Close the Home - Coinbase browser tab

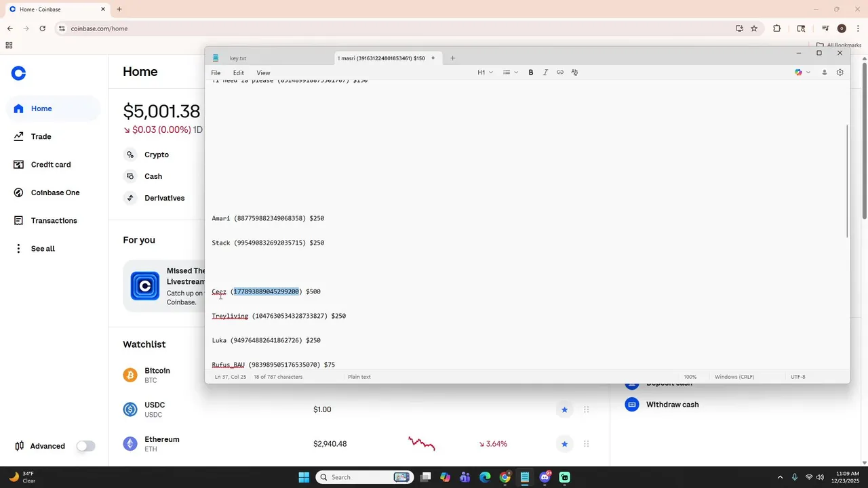(x=103, y=9)
